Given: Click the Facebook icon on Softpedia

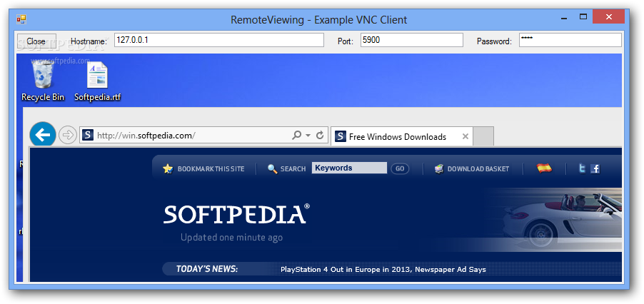Looking at the screenshot, I should (x=595, y=168).
